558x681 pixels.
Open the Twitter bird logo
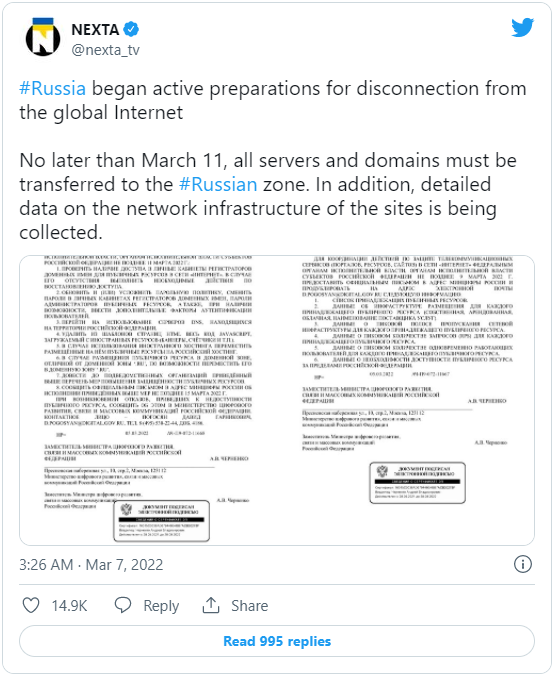point(522,28)
